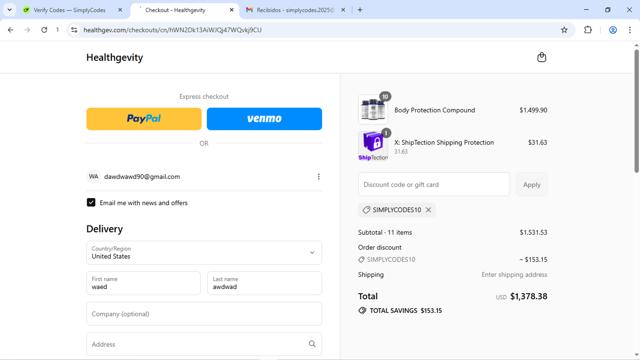Click the Last name field
Viewport: 640px width, 360px height.
[x=264, y=283]
